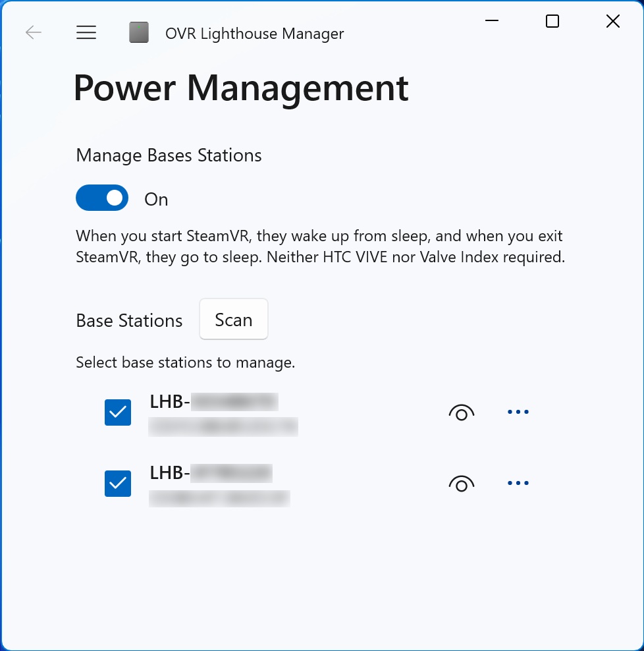Screen dimensions: 644x651
Task: Click the On toggle slider control
Action: click(x=101, y=198)
